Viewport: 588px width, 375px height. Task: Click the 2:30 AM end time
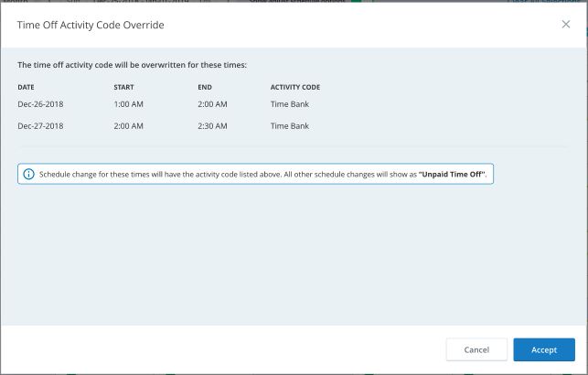(211, 126)
